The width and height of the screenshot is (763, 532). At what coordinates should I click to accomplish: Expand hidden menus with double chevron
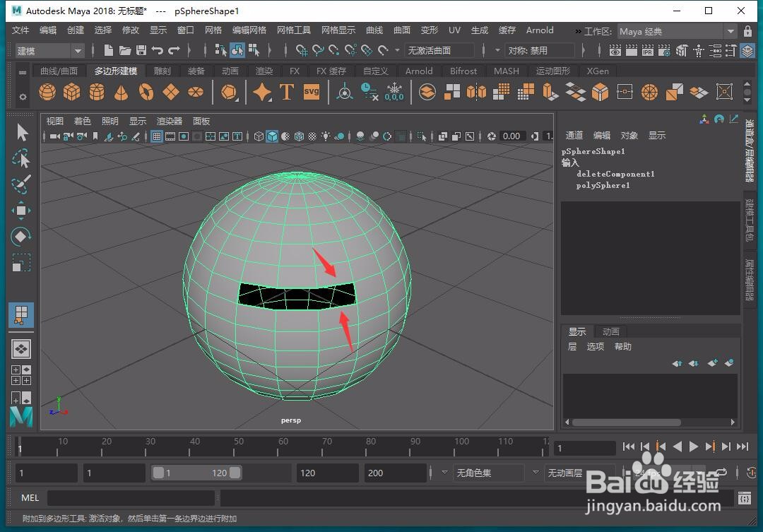pyautogui.click(x=578, y=31)
